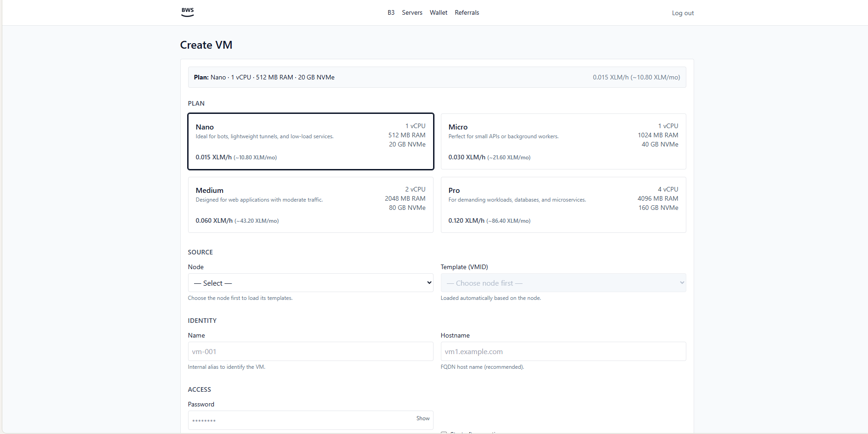This screenshot has width=868, height=434.
Task: Select the Micro plan card
Action: 563,141
